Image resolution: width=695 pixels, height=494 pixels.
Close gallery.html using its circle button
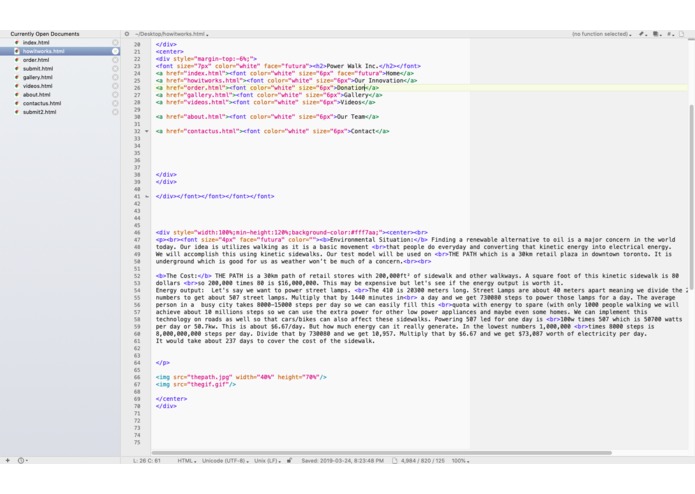tap(115, 77)
